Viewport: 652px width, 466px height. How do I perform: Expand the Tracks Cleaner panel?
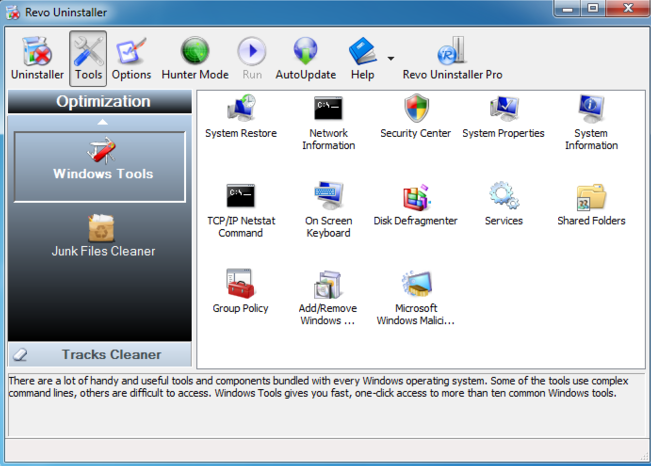pos(100,354)
